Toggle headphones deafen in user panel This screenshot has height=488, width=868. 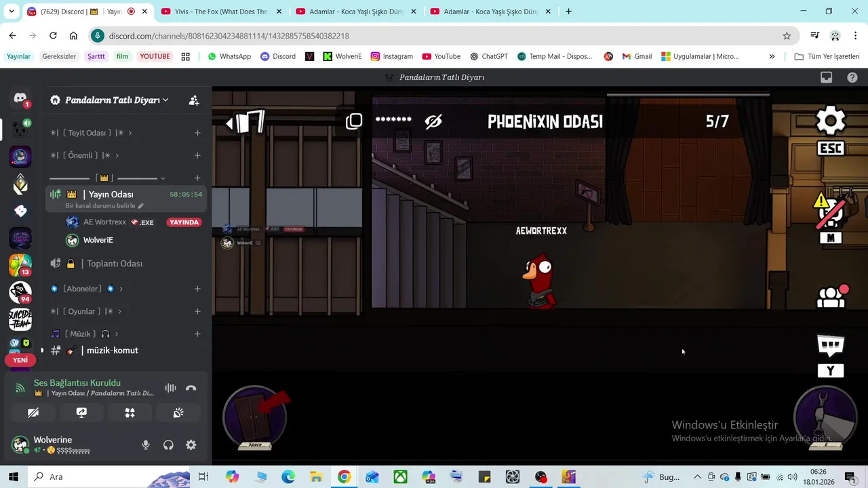point(168,445)
